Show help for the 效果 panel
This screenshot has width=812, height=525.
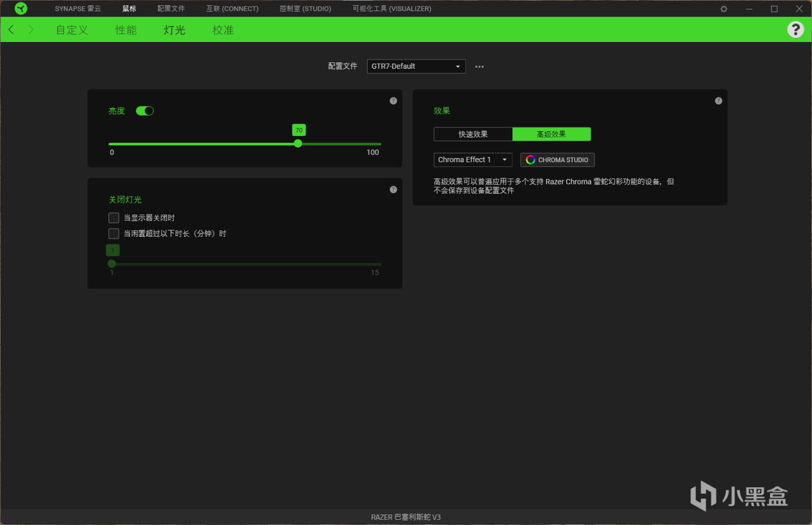click(719, 101)
